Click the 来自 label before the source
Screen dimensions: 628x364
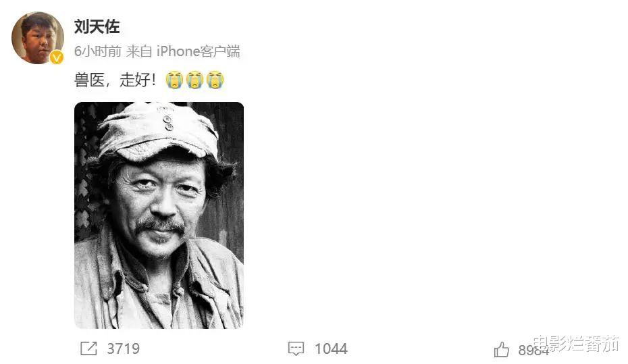(x=139, y=51)
